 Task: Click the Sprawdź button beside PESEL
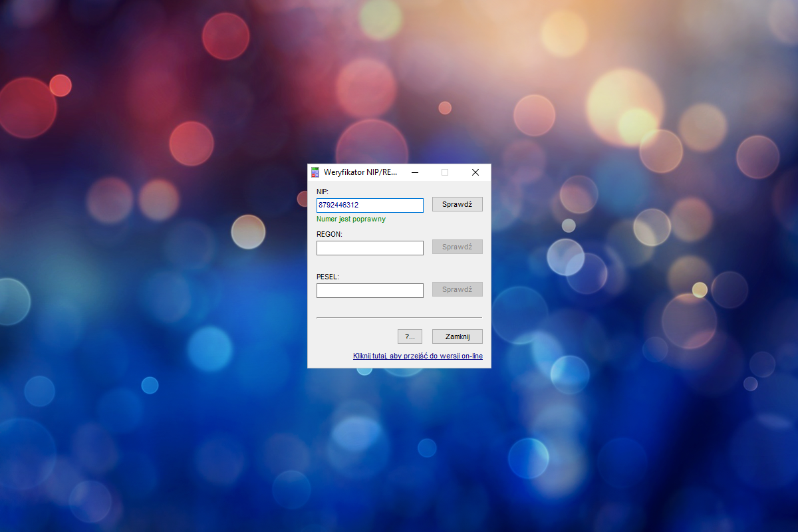458,289
